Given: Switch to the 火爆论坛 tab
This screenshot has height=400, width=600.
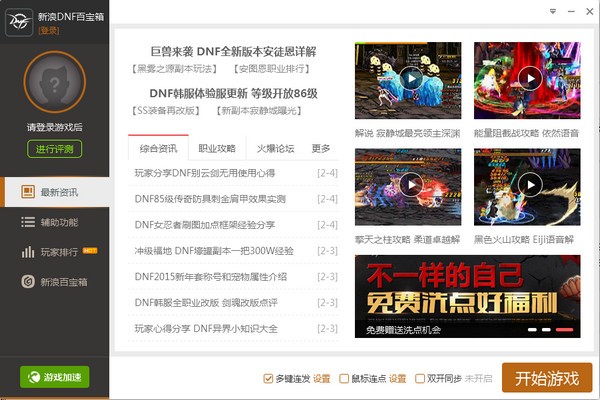Looking at the screenshot, I should (275, 149).
